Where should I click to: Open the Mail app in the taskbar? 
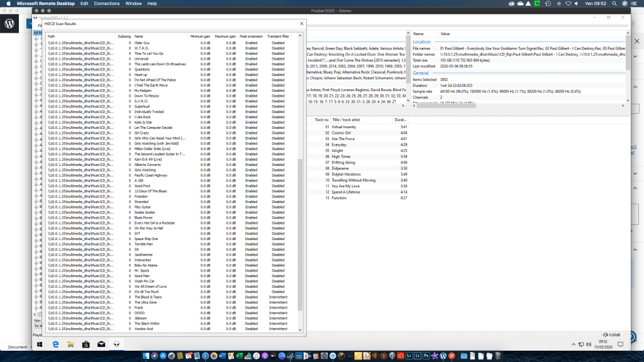[101, 344]
